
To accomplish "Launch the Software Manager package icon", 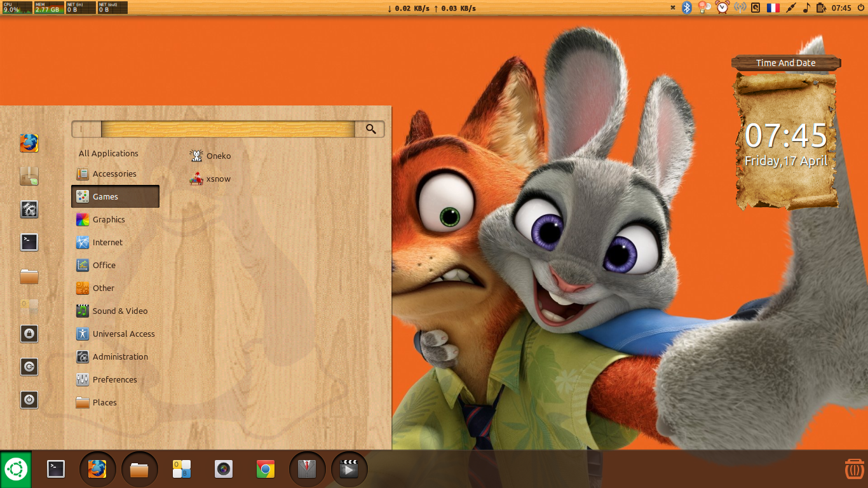I will [29, 176].
